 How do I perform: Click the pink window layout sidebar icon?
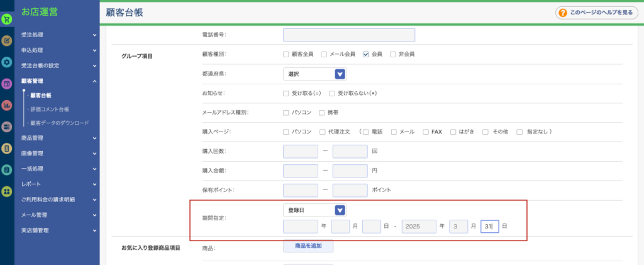tap(7, 84)
